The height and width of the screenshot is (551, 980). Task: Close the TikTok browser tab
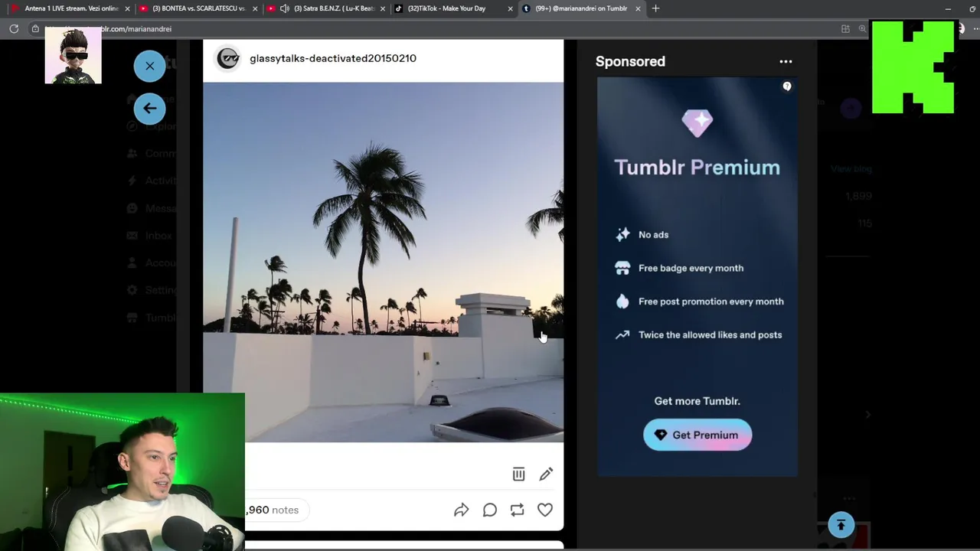pos(511,8)
